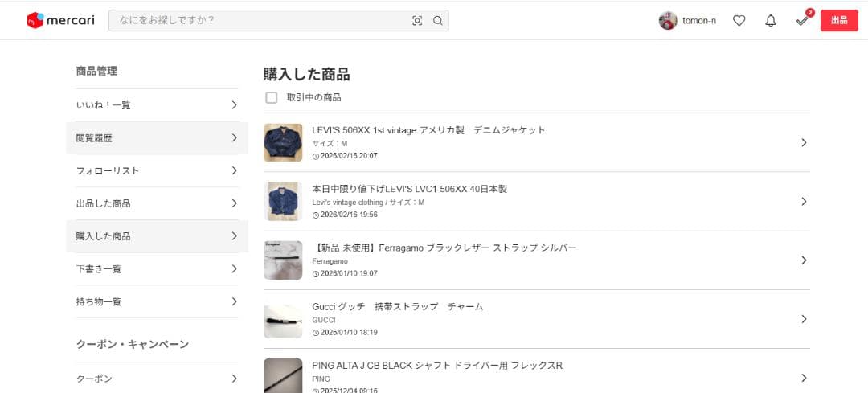868x393 pixels.
Task: Check the 取引中の商品 checkbox
Action: [x=272, y=97]
